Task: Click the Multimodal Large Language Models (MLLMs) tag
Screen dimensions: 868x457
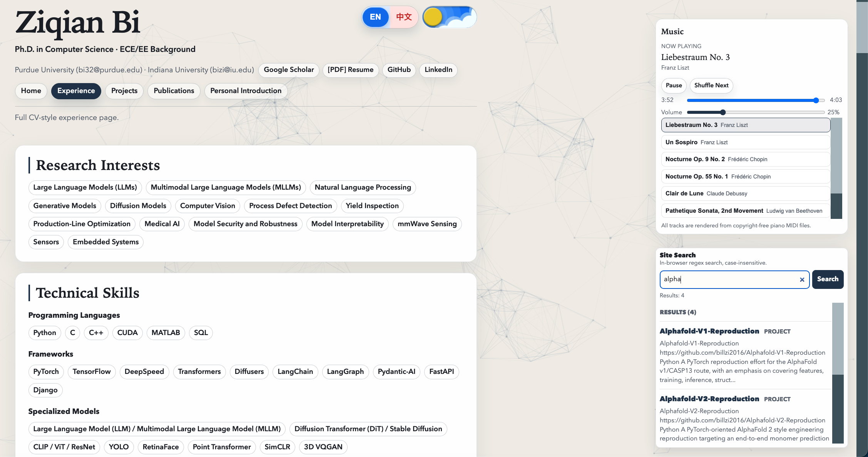Action: point(226,187)
